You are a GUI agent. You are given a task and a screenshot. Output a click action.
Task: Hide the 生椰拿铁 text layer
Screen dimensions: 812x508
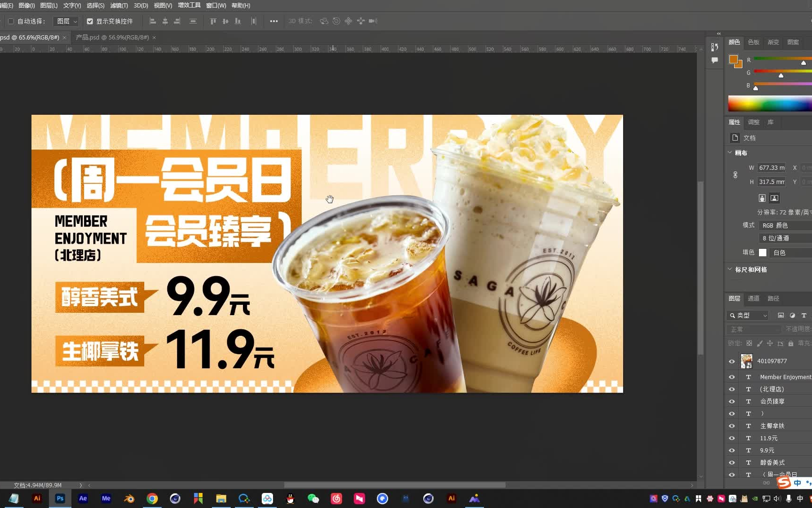pos(732,426)
